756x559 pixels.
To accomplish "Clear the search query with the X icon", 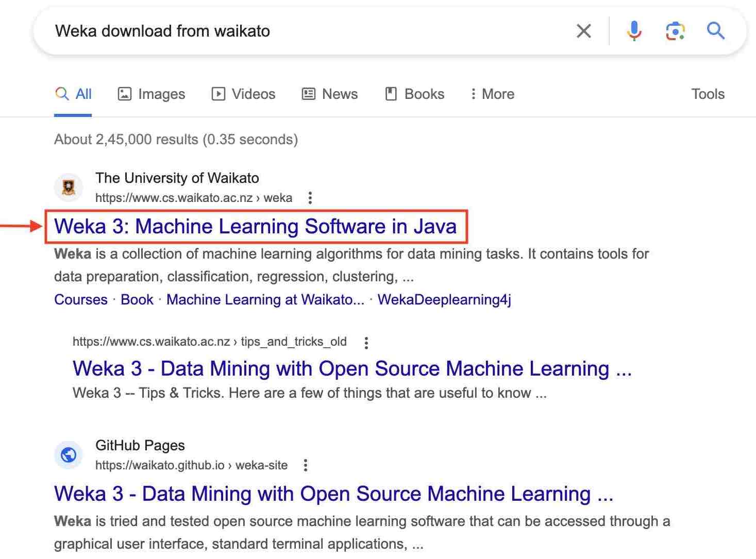I will pyautogui.click(x=583, y=31).
